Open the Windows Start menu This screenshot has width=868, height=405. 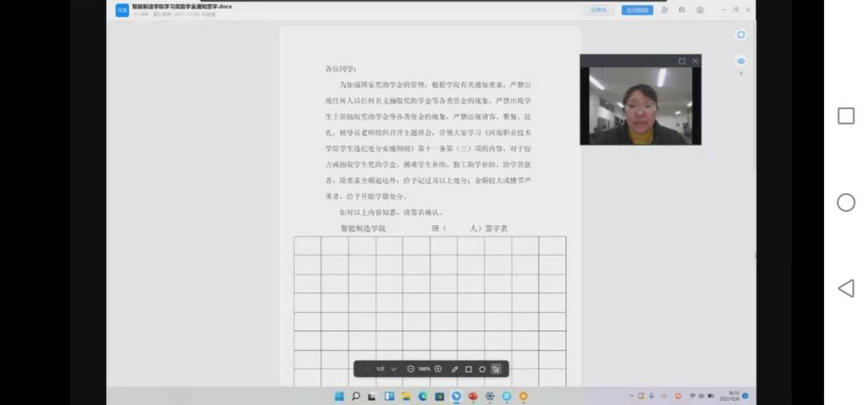coord(339,396)
